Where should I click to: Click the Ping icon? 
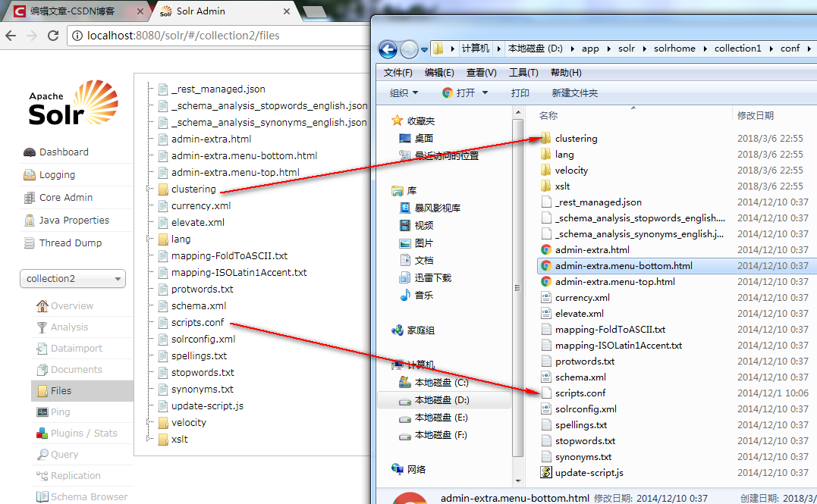click(42, 412)
